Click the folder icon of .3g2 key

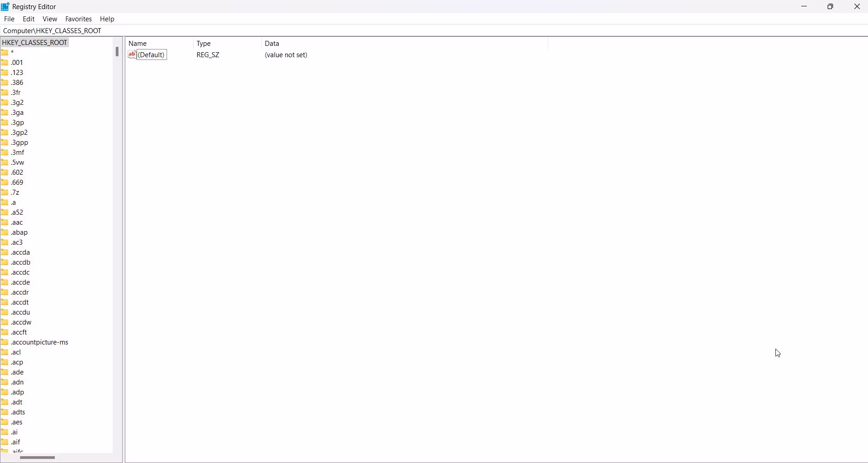(x=5, y=103)
